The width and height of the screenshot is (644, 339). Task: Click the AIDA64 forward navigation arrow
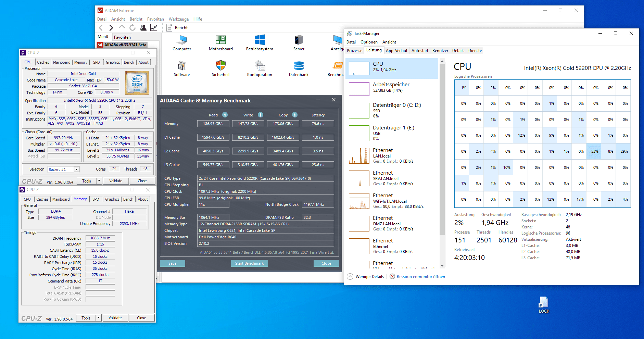(x=111, y=28)
